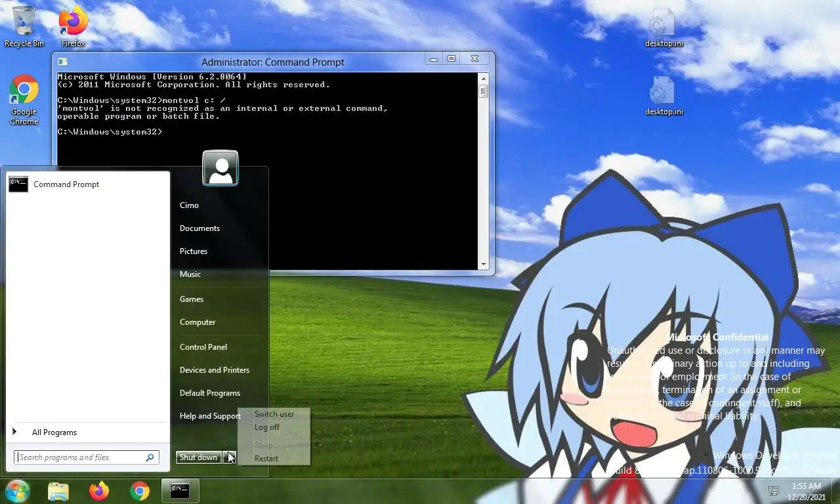Screen dimensions: 840x504
Task: Click the Administrator: Command Prompt title bar
Action: point(272,62)
